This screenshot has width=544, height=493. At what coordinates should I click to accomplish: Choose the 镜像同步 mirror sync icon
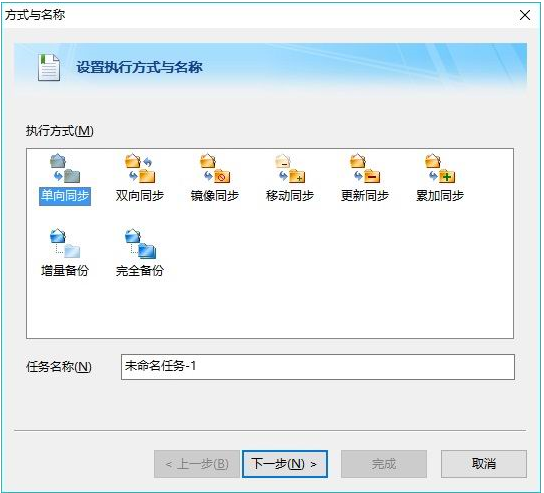[215, 169]
